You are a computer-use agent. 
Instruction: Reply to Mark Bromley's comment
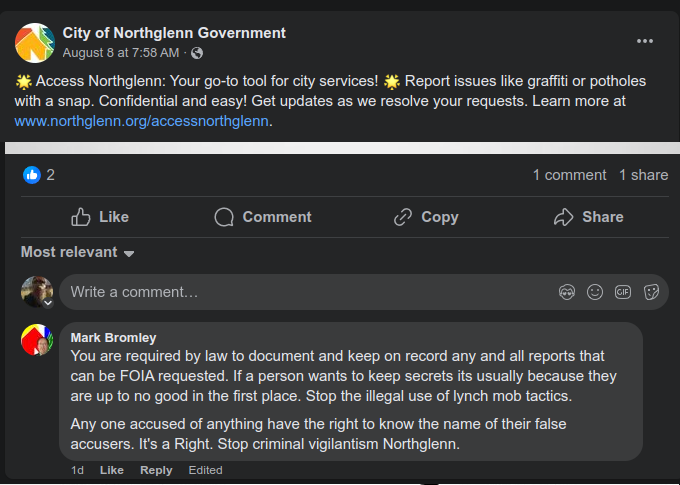[x=156, y=470]
